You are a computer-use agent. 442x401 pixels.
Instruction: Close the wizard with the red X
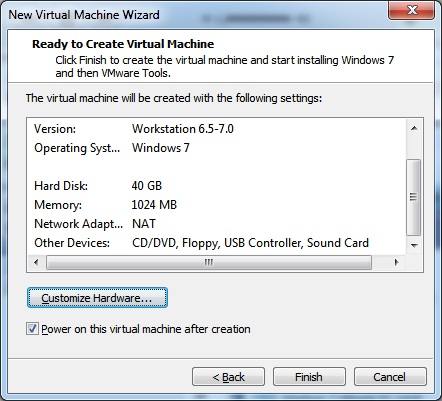412,10
